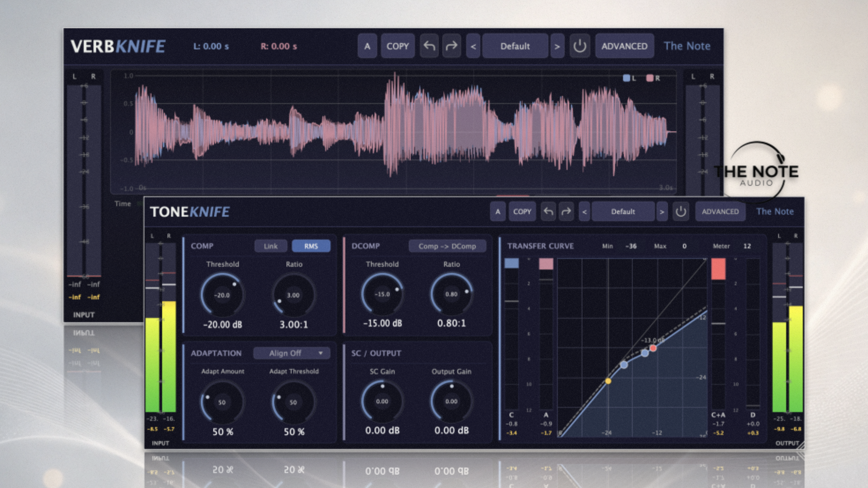Click the undo arrow in VerbKnife
Viewport: 868px width, 488px height.
429,46
